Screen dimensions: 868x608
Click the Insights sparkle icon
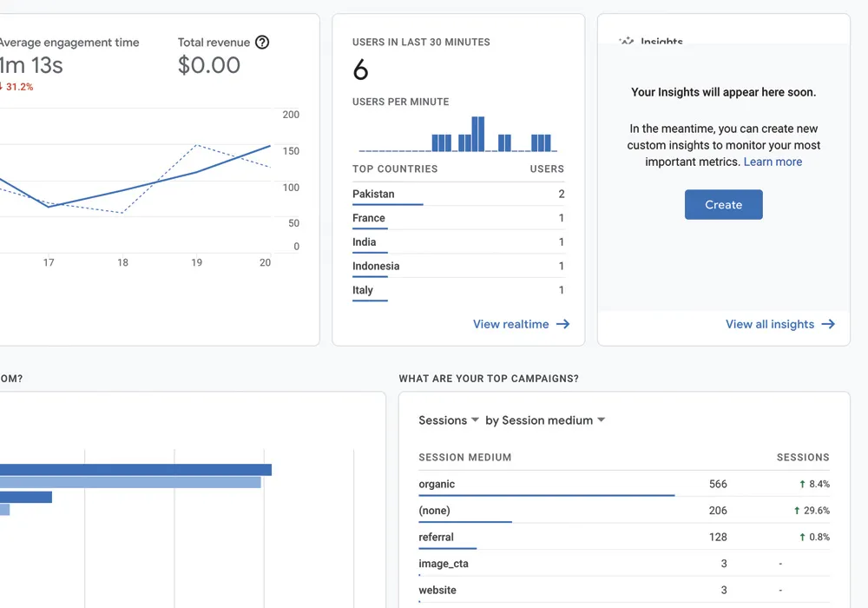(x=626, y=42)
